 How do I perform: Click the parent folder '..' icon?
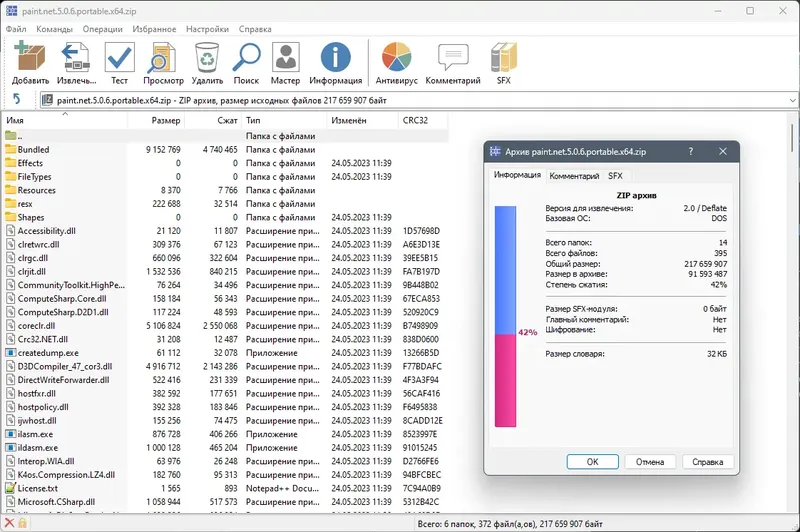11,136
